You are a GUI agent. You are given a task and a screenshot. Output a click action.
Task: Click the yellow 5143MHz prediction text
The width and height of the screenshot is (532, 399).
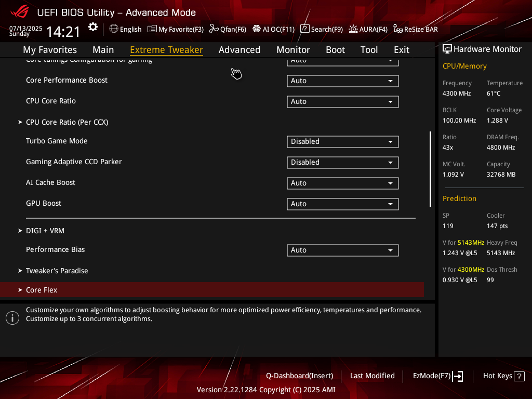click(471, 243)
